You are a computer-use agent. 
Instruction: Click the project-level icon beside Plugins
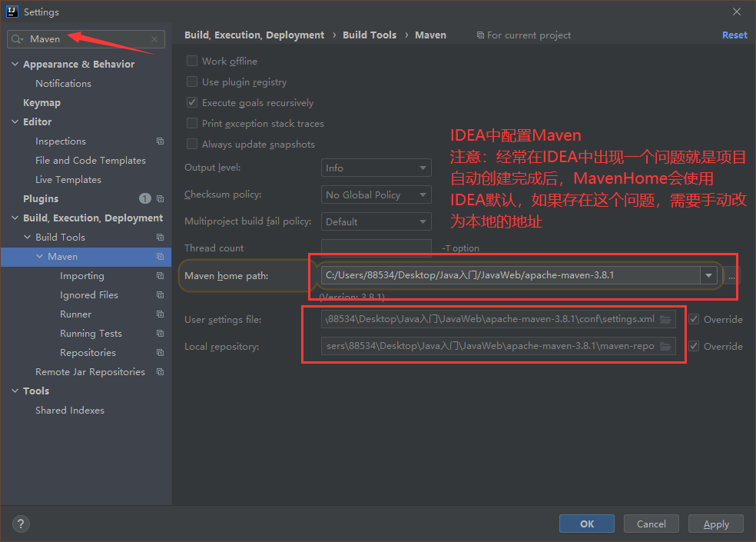tap(160, 199)
